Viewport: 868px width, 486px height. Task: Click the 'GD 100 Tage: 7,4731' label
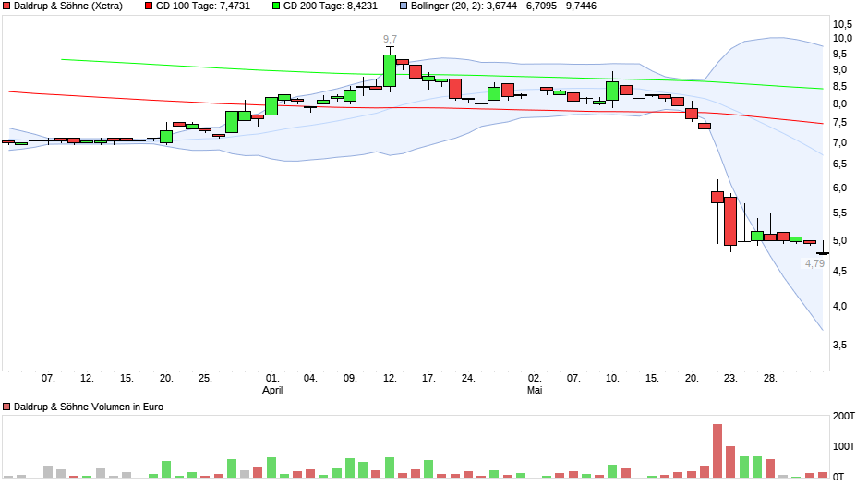pyautogui.click(x=203, y=6)
